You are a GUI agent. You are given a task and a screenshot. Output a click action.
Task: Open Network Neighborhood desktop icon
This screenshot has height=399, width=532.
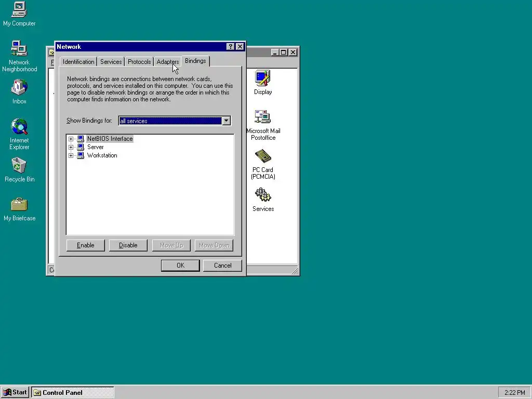[19, 56]
